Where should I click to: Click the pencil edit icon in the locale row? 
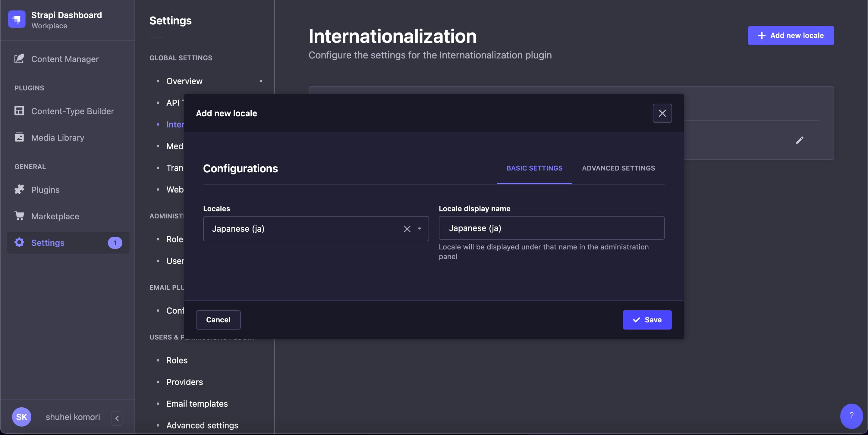pos(800,140)
